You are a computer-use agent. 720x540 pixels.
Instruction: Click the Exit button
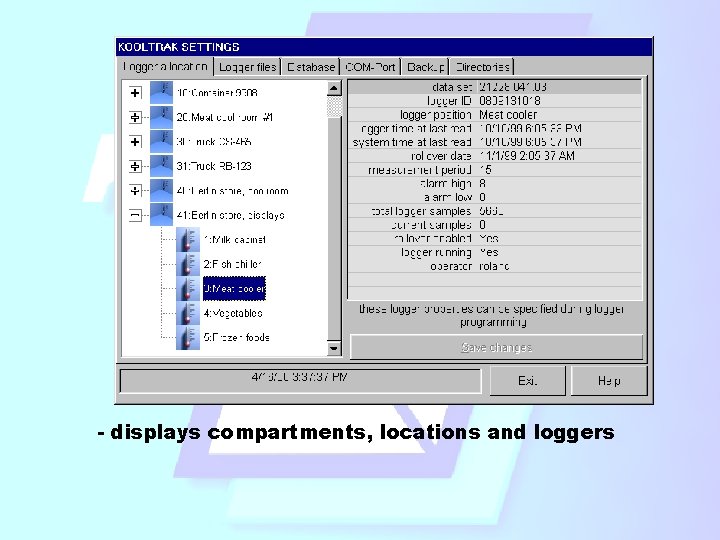click(528, 381)
